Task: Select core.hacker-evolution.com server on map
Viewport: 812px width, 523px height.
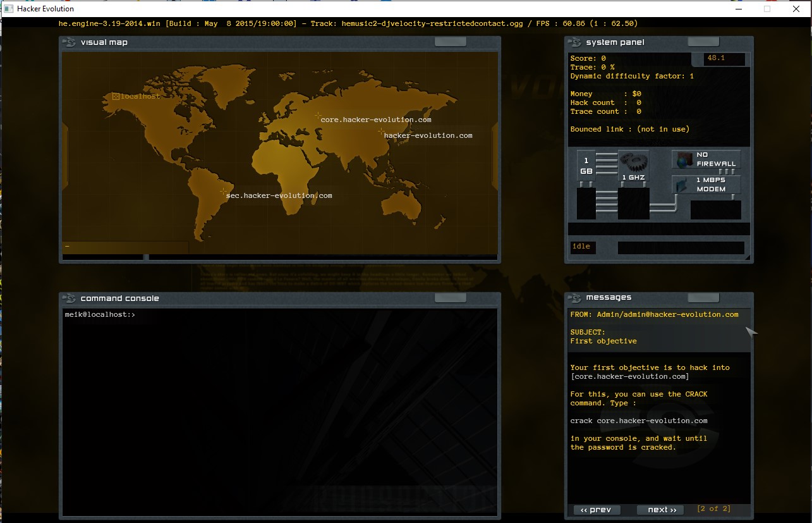Action: (375, 119)
